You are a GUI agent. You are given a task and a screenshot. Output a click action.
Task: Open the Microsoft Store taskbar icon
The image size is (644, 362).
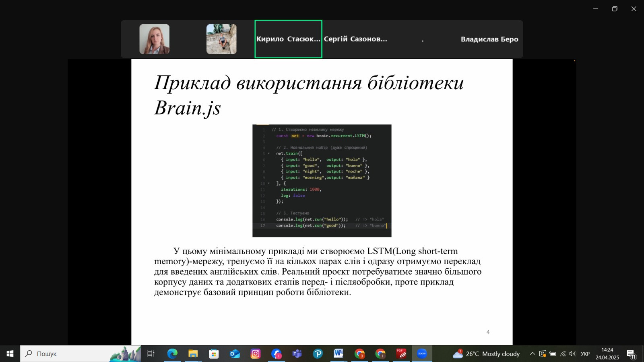(x=214, y=354)
